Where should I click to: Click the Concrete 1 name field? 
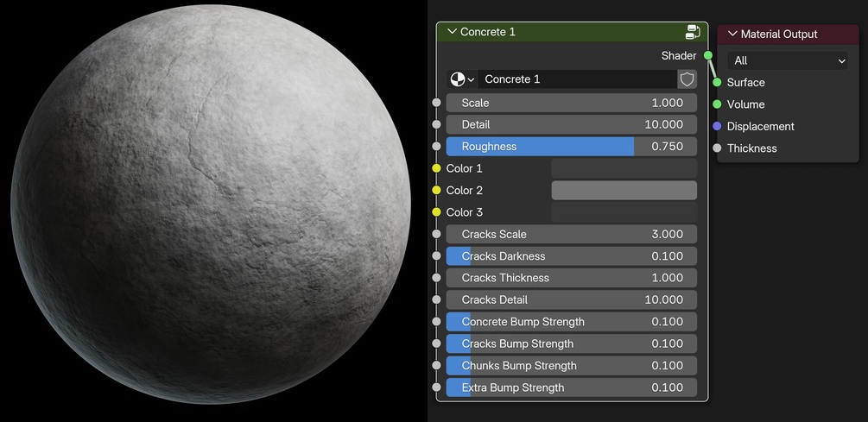pos(578,79)
